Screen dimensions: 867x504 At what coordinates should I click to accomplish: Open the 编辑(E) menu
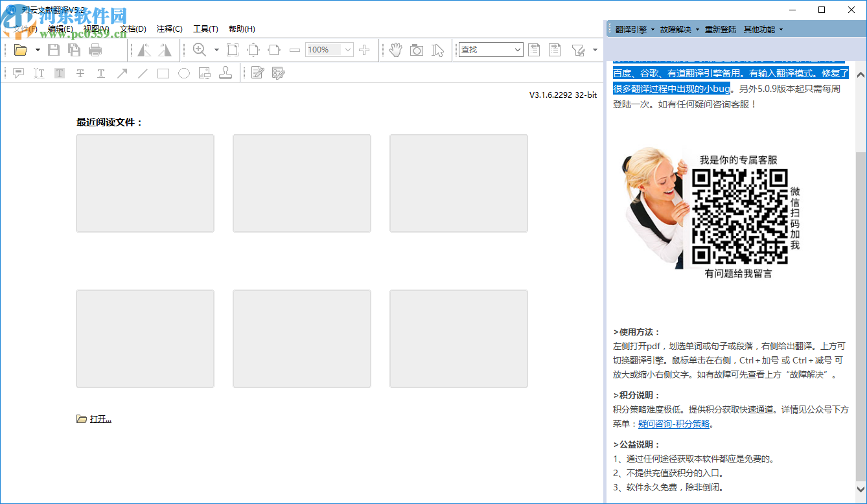[x=60, y=29]
